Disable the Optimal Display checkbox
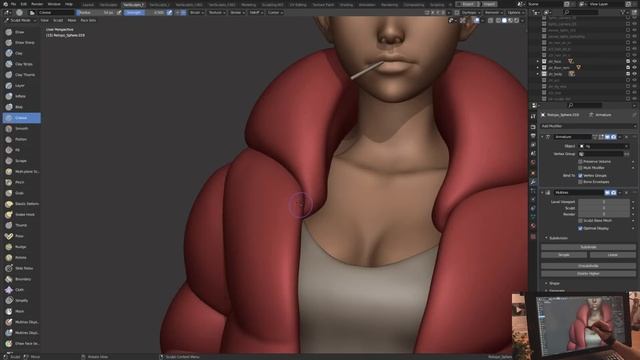The height and width of the screenshot is (360, 640). pyautogui.click(x=580, y=228)
